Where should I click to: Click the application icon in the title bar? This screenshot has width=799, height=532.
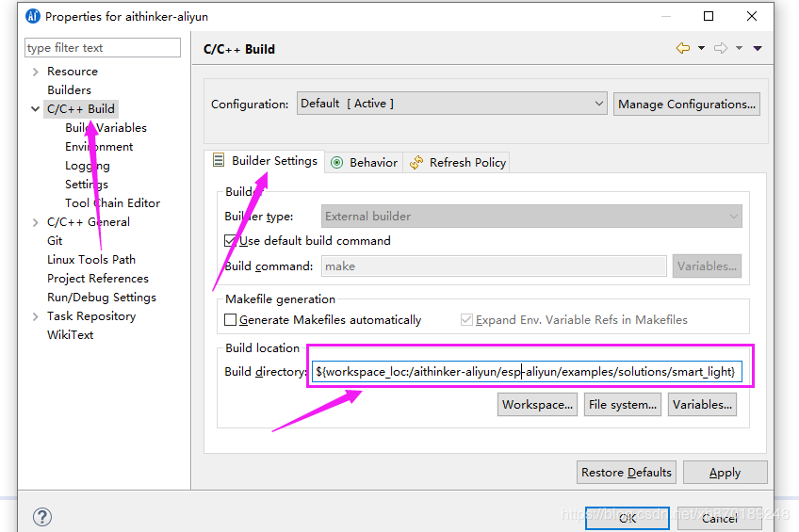tap(33, 16)
